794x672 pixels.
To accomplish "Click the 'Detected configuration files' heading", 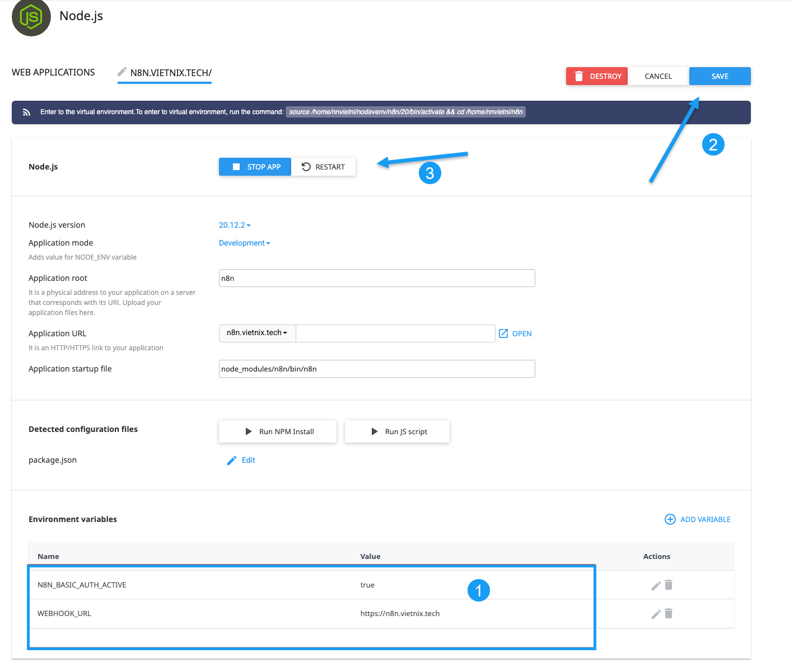I will (x=83, y=429).
